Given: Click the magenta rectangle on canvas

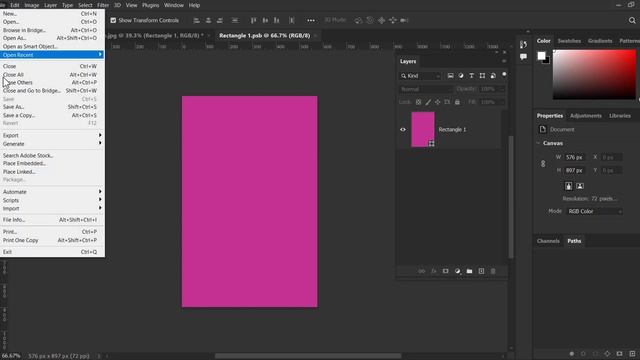Looking at the screenshot, I should [249, 202].
